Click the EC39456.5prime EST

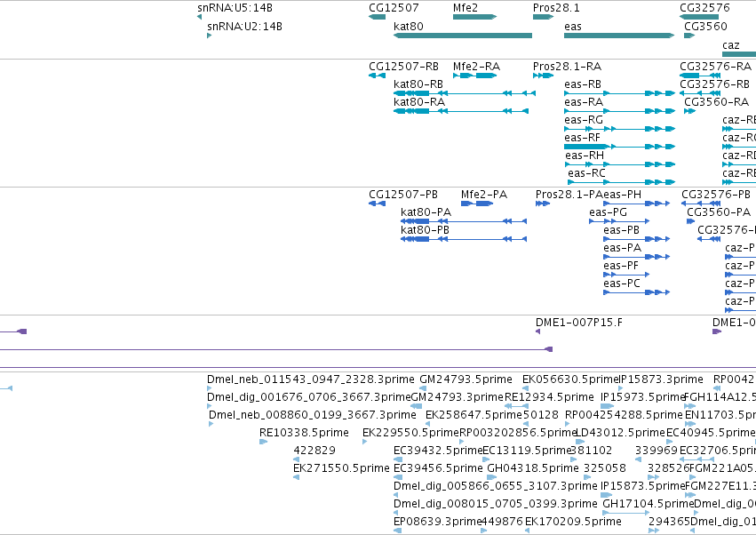click(398, 477)
